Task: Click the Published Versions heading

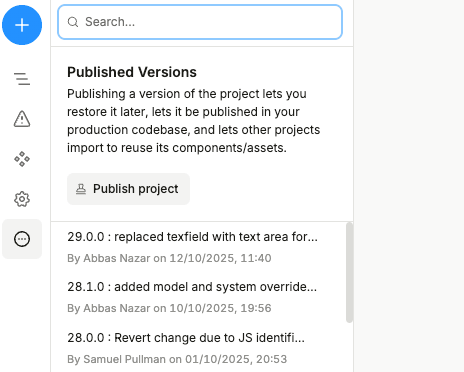Action: point(132,72)
